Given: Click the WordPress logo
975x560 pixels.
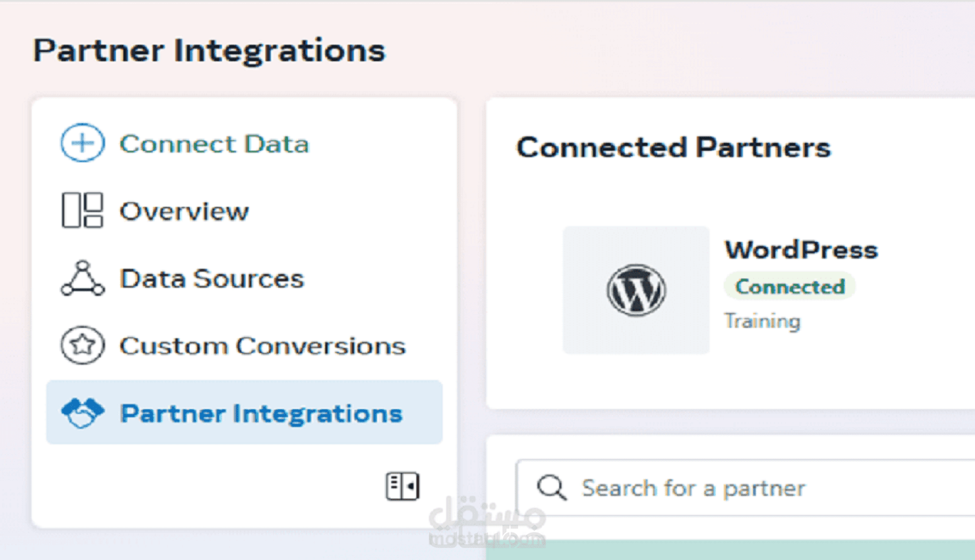Looking at the screenshot, I should point(636,290).
